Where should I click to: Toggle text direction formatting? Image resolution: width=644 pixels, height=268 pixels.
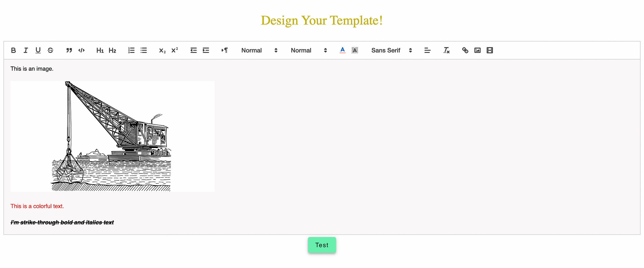(225, 50)
